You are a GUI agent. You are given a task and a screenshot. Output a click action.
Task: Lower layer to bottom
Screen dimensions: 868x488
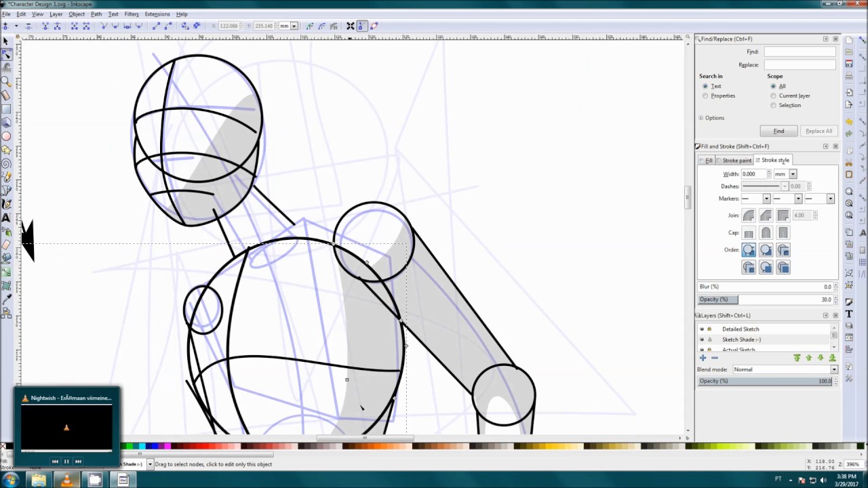point(832,358)
